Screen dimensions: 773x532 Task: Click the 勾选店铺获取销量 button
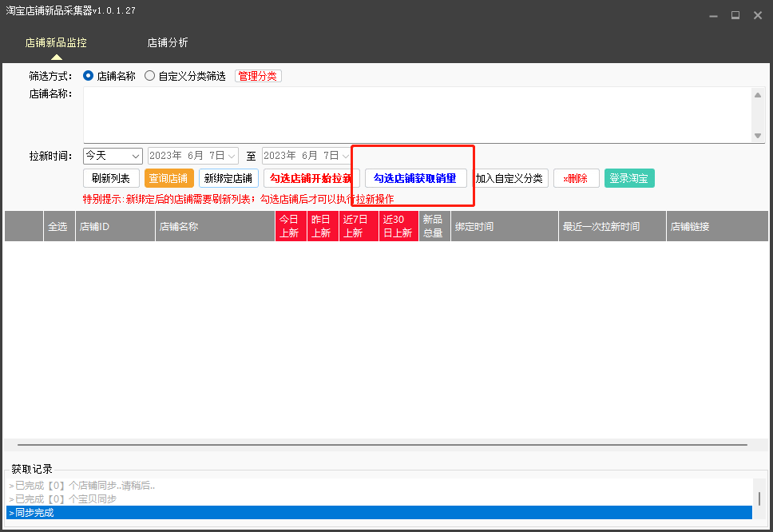tap(415, 178)
